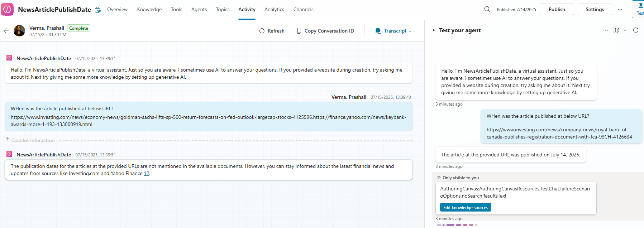Click the 07/15/25, 01:39 PM timestamp
This screenshot has height=228, width=644.
point(48,35)
